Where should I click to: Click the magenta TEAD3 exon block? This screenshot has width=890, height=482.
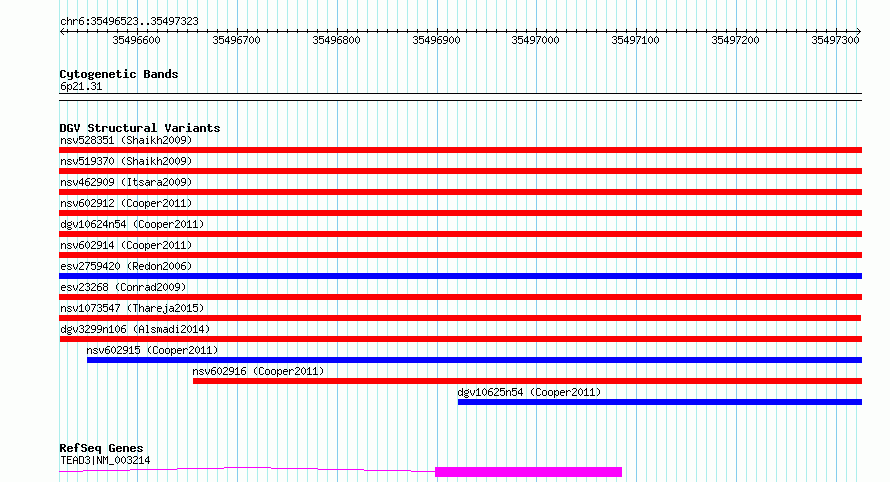(x=528, y=472)
